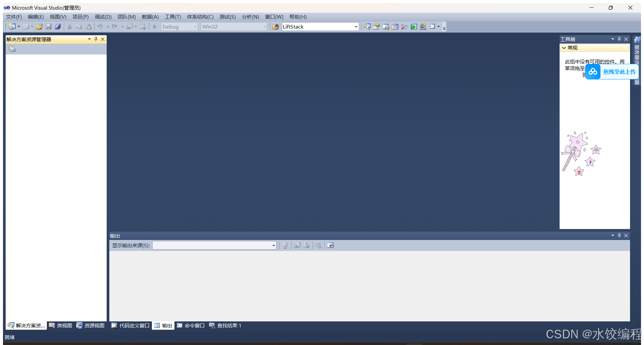Screen dimensions: 644x345
Task: Switch to the 类视图 tab
Action: tap(61, 326)
